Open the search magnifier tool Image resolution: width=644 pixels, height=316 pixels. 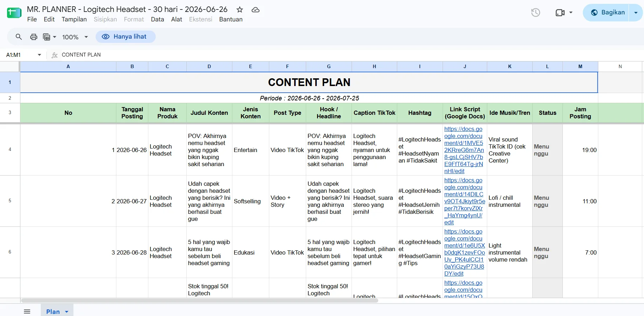point(19,37)
